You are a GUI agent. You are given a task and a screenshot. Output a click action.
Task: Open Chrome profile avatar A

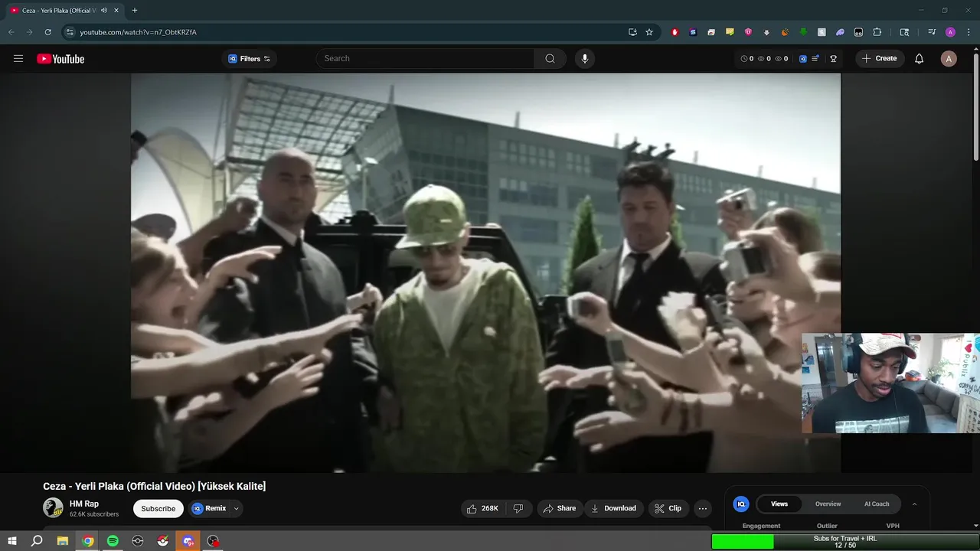click(950, 32)
